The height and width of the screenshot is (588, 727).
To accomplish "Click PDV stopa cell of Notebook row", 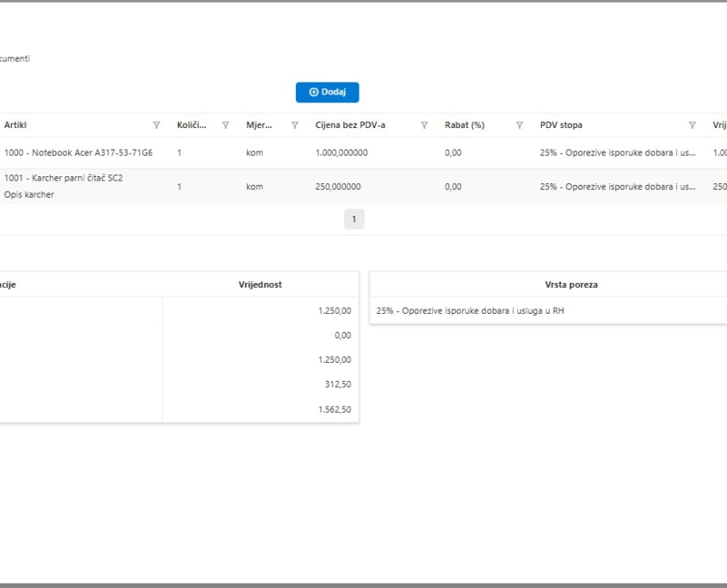I will click(x=617, y=153).
